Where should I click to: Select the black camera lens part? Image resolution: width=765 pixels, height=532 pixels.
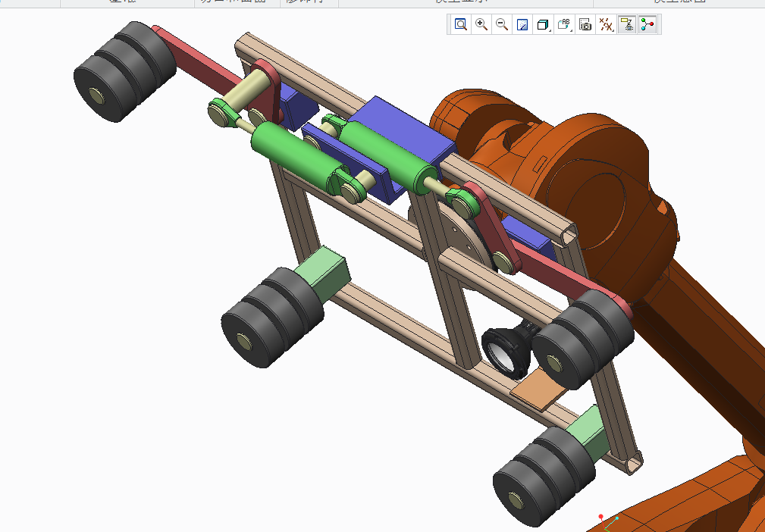point(507,351)
